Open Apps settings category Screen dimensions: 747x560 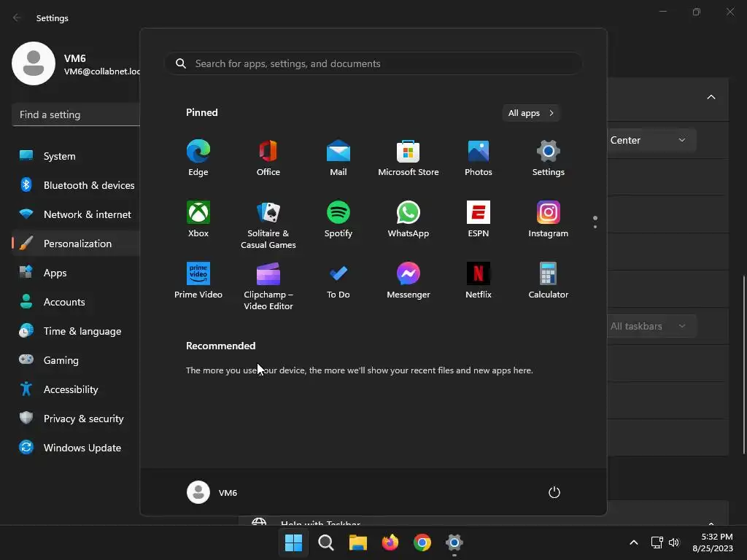coord(76,273)
